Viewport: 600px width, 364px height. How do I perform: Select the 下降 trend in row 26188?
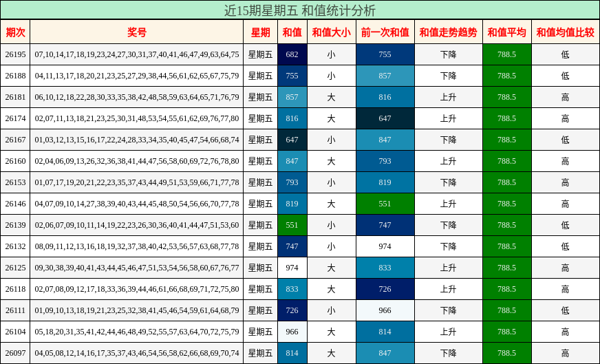pos(448,76)
